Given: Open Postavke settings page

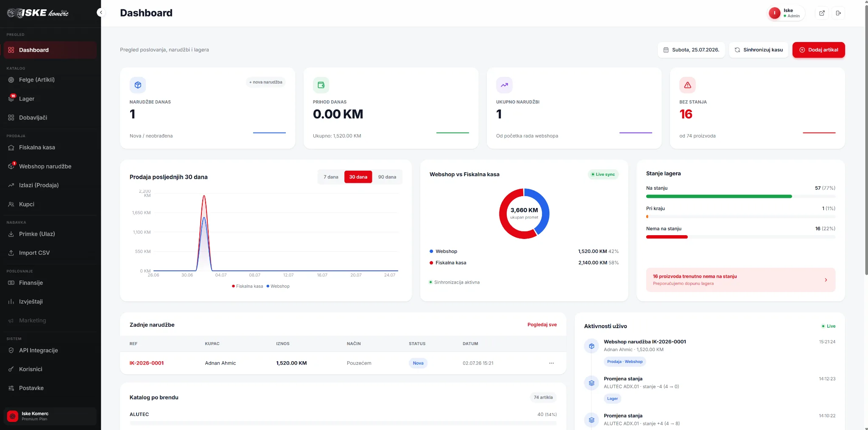Looking at the screenshot, I should [x=50, y=388].
